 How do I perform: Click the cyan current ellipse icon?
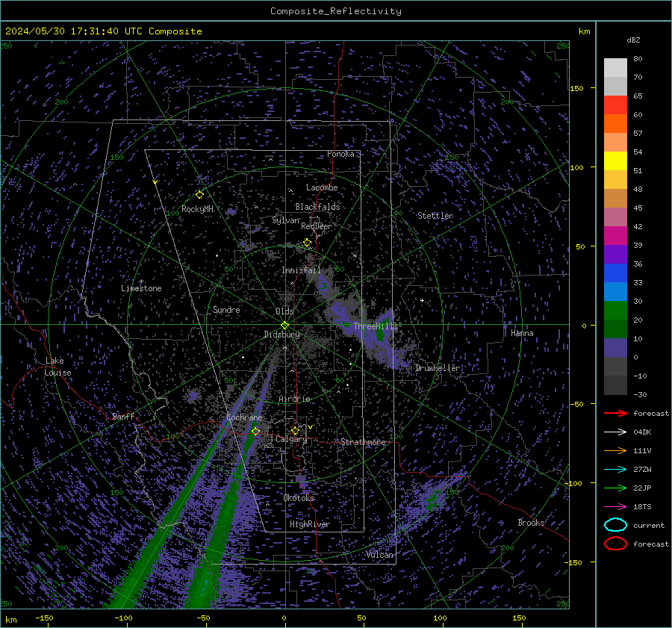615,525
